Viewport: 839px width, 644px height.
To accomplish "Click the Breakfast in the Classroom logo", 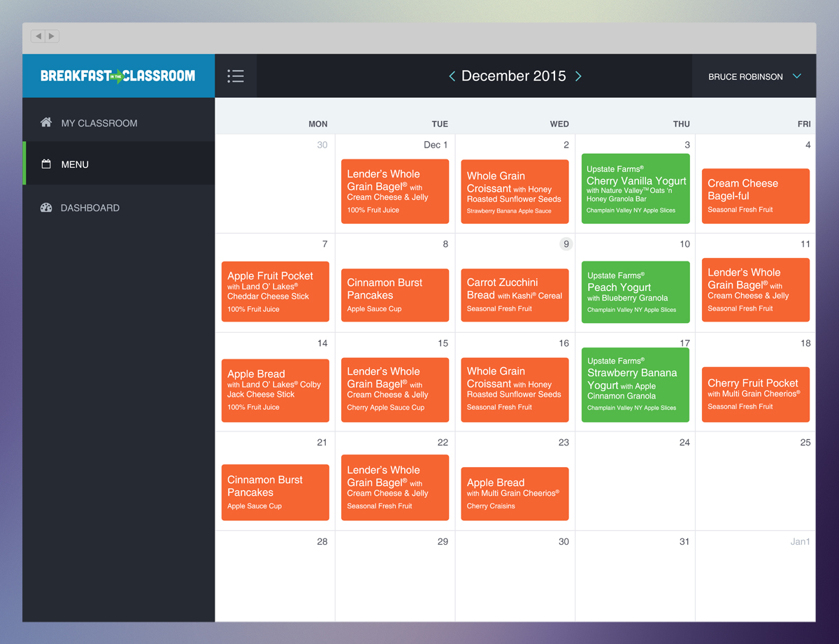I will (x=118, y=76).
